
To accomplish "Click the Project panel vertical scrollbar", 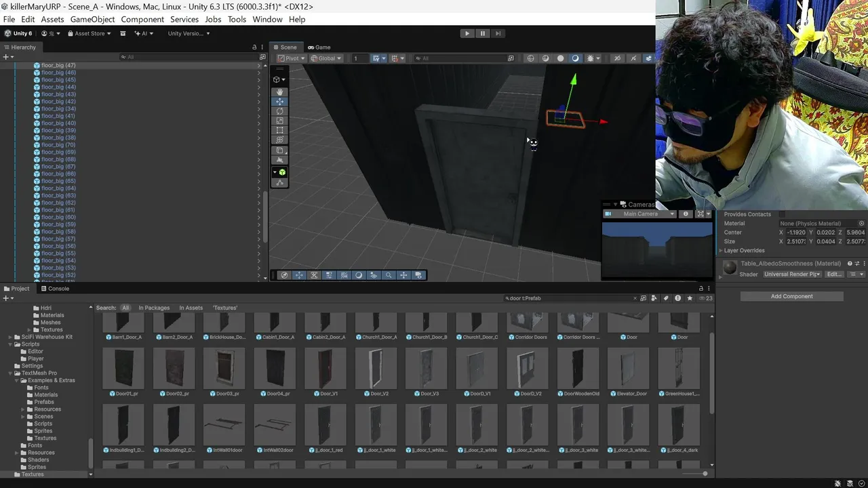I will coord(711,371).
